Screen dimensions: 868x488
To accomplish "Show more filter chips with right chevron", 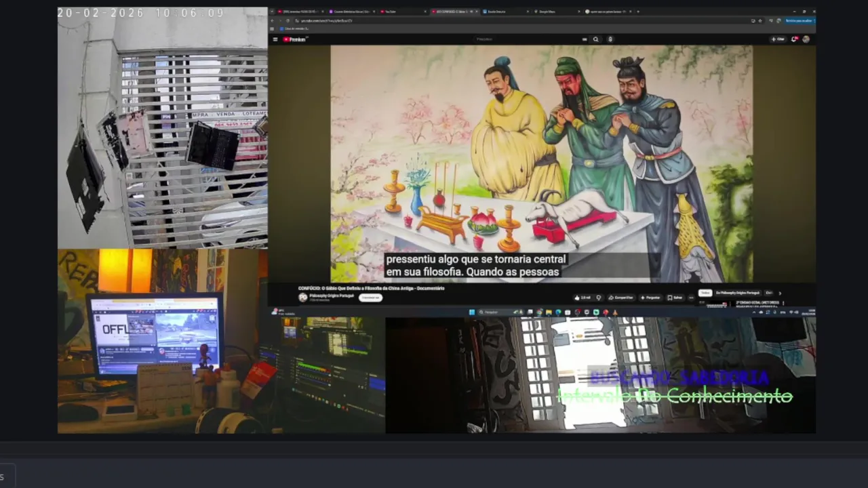I will (780, 293).
